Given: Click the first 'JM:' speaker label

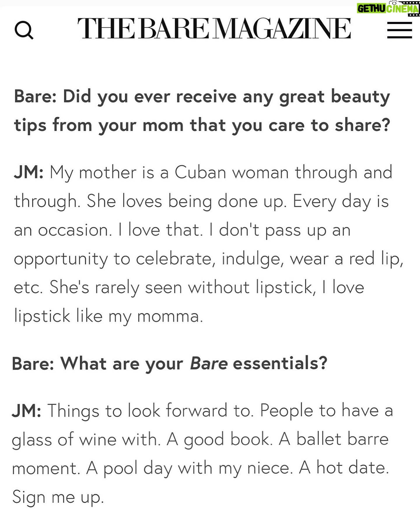Looking at the screenshot, I should tap(29, 172).
